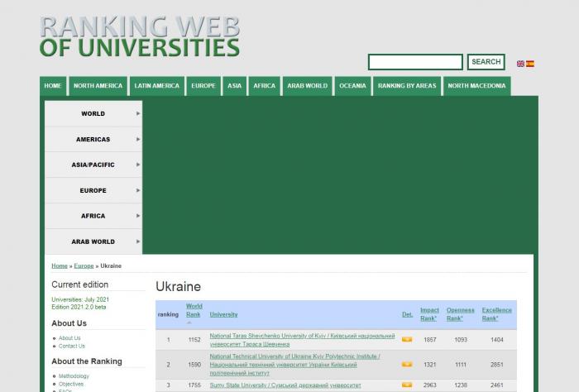Open the Objectives link
This screenshot has height=392, width=579.
(71, 385)
